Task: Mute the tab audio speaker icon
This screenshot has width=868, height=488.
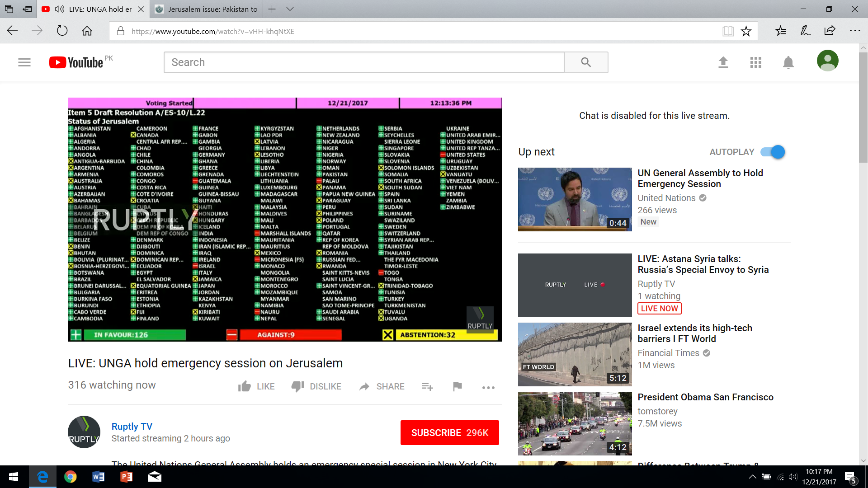Action: tap(60, 9)
